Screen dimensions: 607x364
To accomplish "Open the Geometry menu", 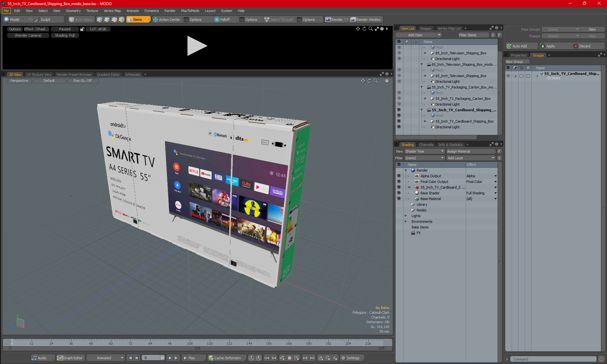I will [x=73, y=11].
